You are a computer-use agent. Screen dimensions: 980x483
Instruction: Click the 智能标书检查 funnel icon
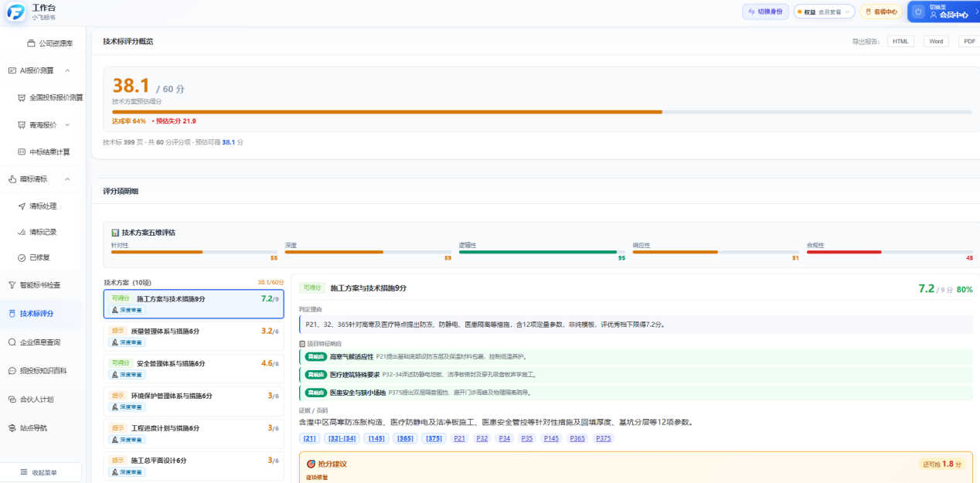click(x=12, y=285)
